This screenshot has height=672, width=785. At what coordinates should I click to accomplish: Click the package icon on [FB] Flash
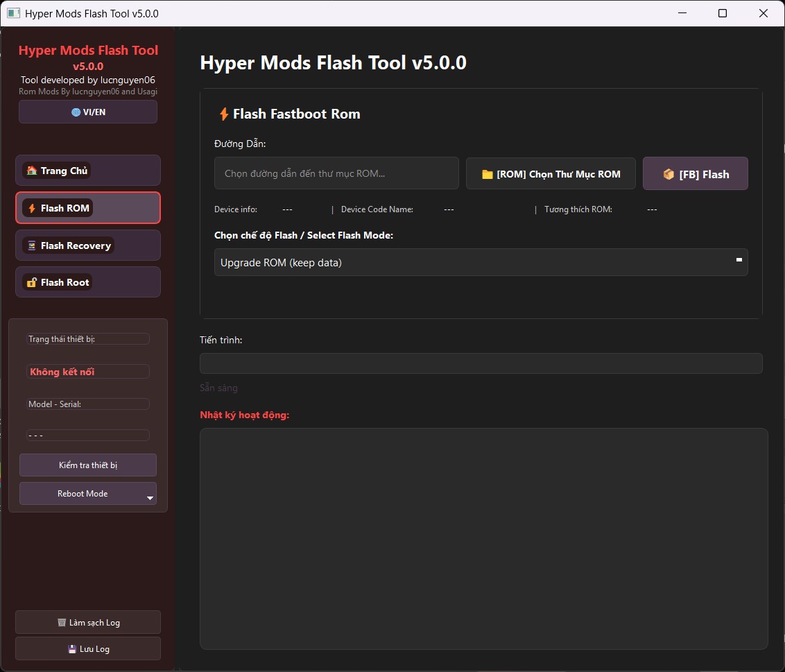668,173
